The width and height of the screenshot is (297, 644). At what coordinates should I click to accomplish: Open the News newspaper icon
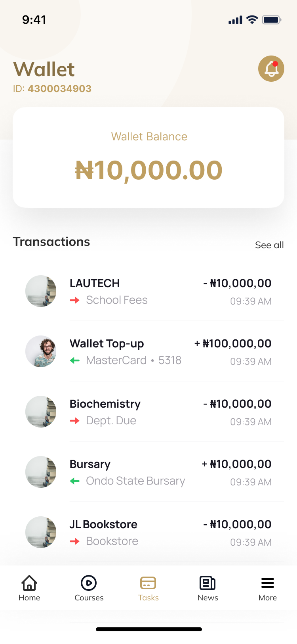click(208, 583)
